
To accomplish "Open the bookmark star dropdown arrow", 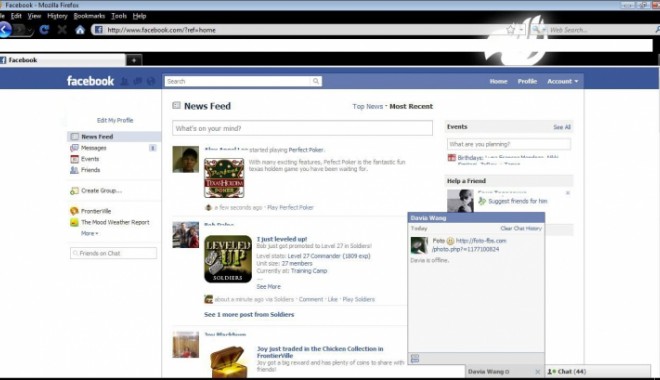I will (x=521, y=29).
